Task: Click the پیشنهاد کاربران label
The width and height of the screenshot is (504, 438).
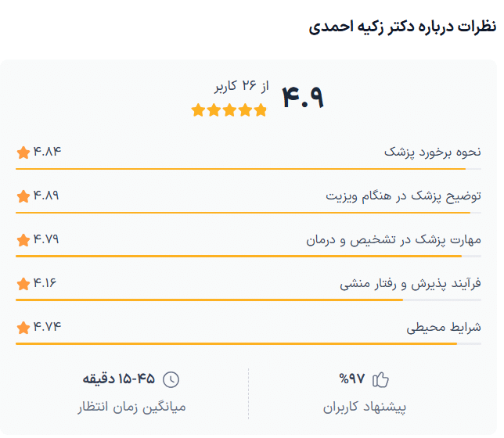Action: [365, 407]
